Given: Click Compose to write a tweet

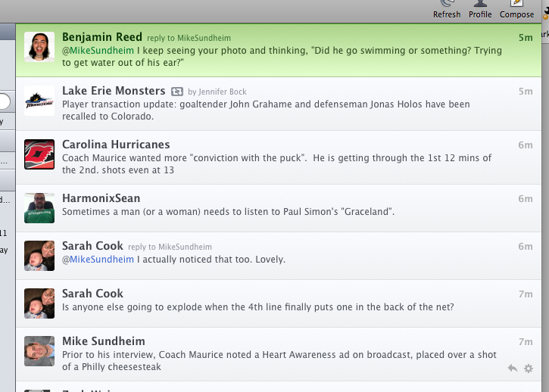Looking at the screenshot, I should (x=516, y=10).
